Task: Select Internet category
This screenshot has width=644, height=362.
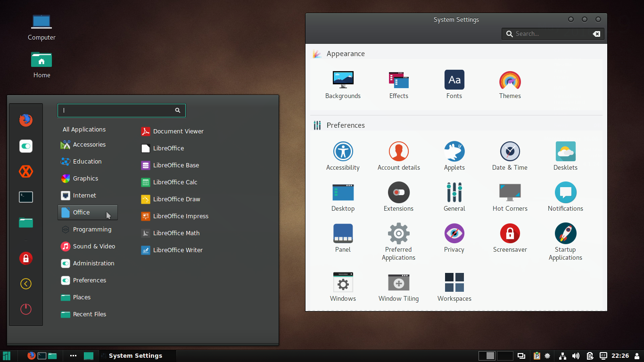Action: (x=88, y=196)
